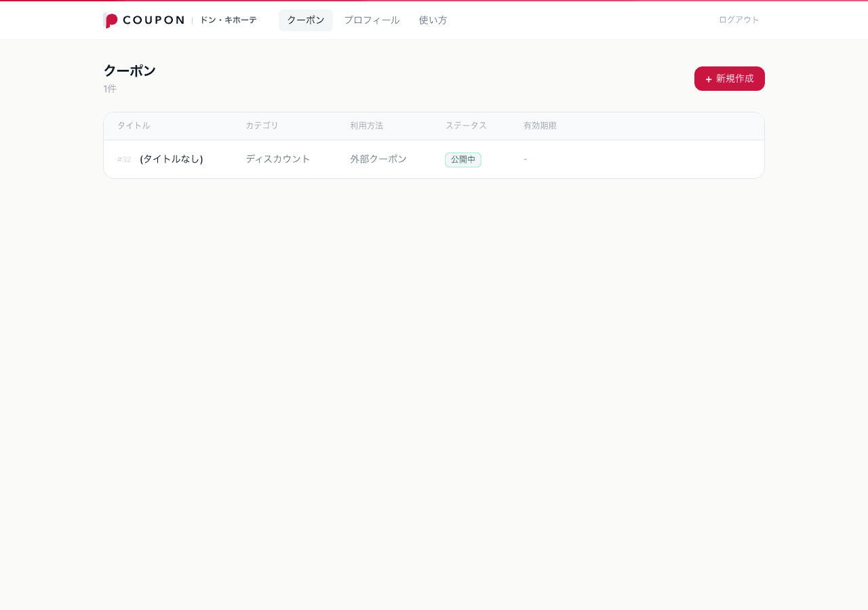Screen dimensions: 868x610
Task: Click the ディスカウント category cell
Action: 278,159
